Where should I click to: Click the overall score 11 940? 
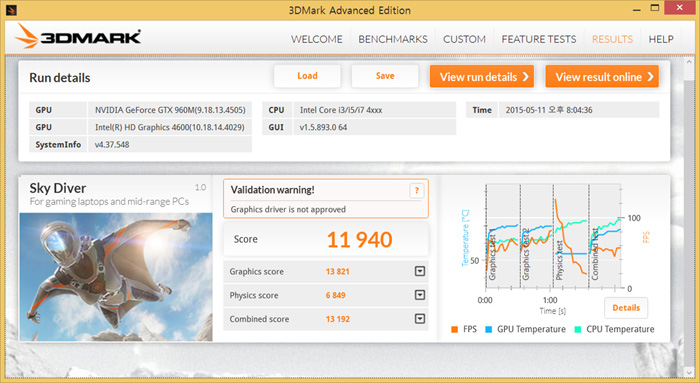pos(359,240)
